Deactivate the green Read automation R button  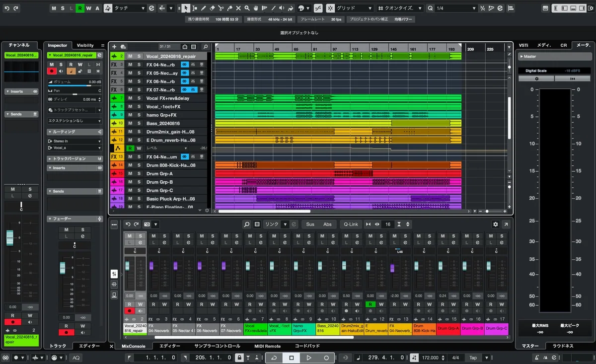click(x=80, y=8)
